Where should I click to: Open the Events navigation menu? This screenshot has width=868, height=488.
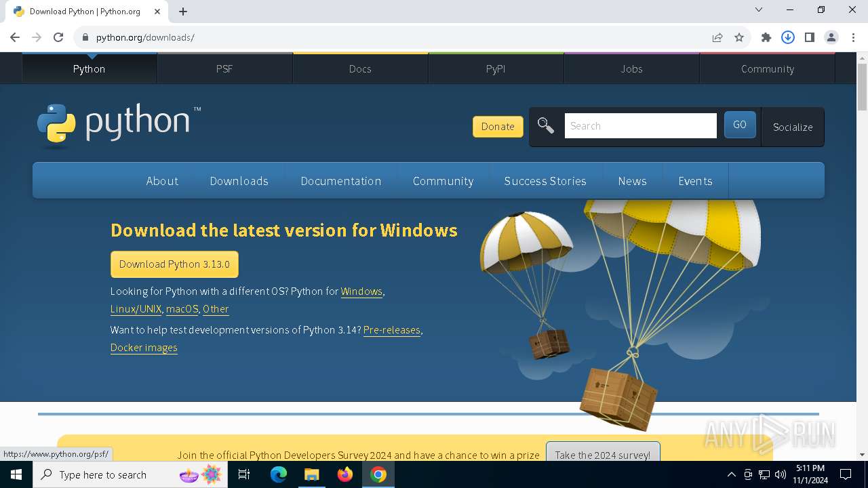(x=695, y=181)
